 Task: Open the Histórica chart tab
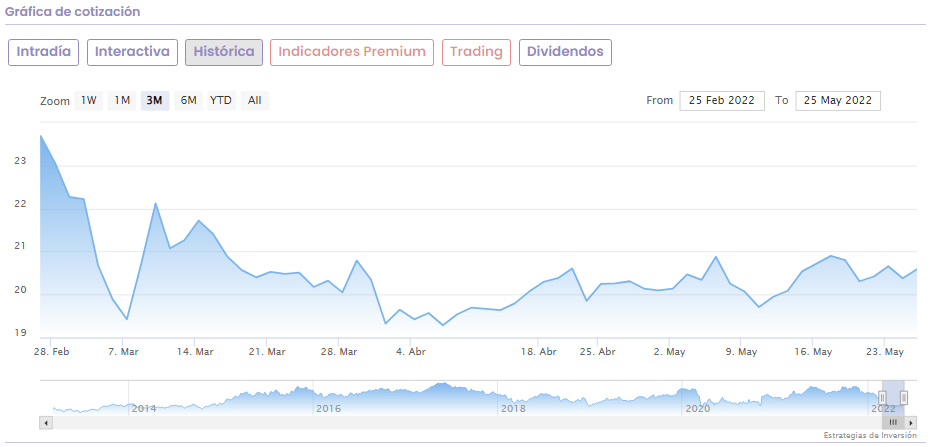(224, 52)
